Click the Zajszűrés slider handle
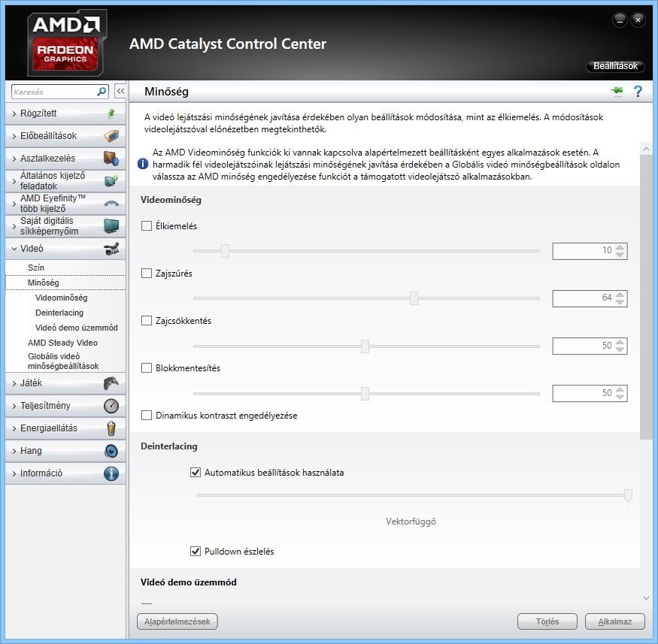Screen dimensions: 658x644 (414, 298)
